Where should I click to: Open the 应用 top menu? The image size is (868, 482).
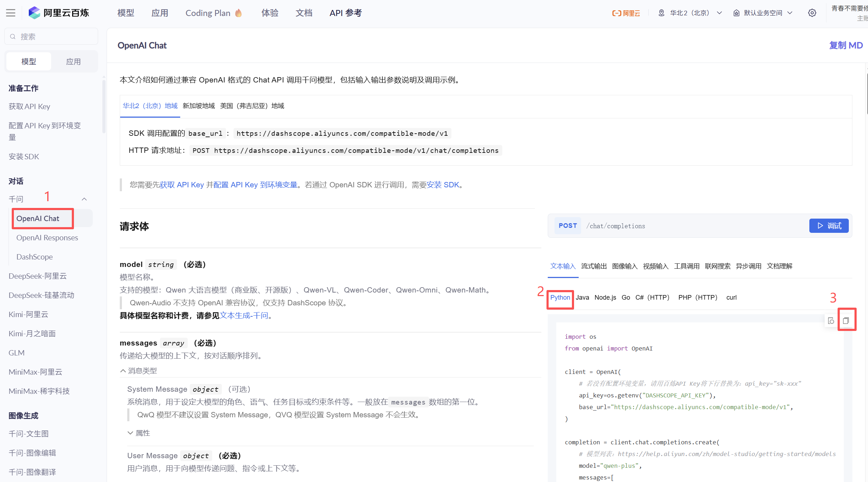pos(160,13)
